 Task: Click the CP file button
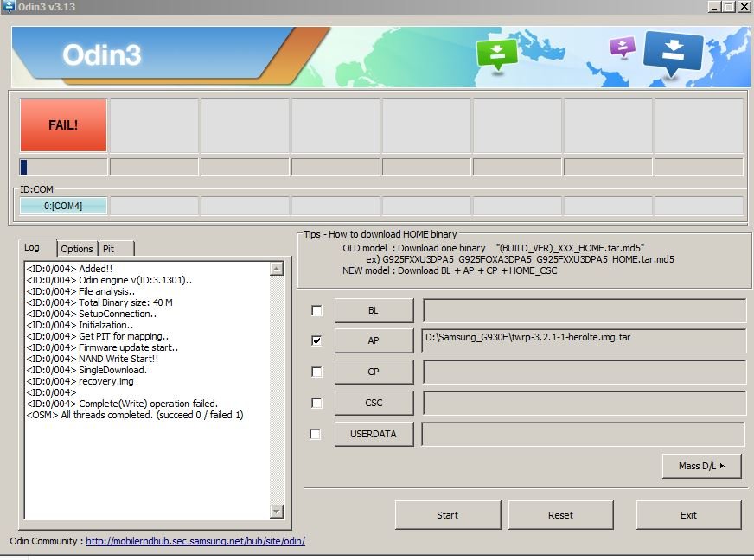tap(374, 372)
